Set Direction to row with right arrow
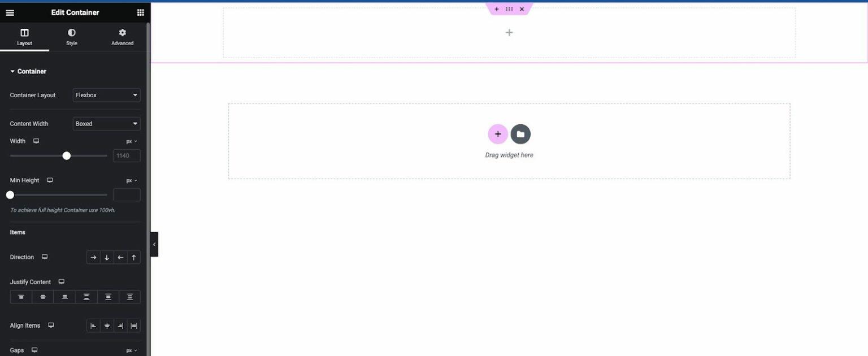Viewport: 868px width, 356px height. point(93,257)
